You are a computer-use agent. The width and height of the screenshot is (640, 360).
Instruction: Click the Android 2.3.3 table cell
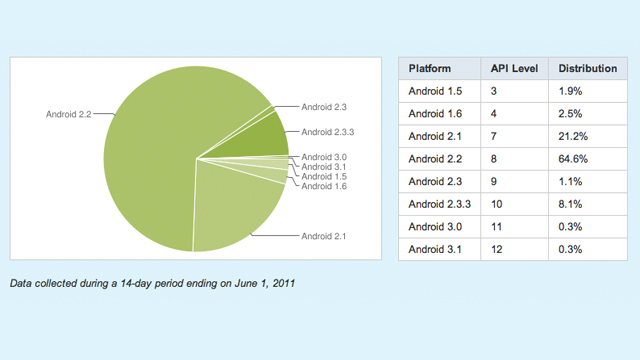[440, 204]
